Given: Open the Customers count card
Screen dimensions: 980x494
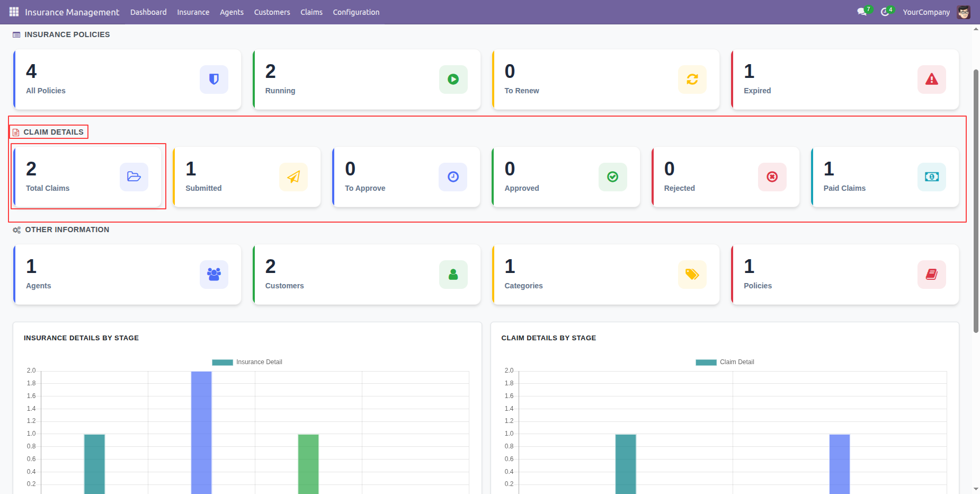Looking at the screenshot, I should pos(367,275).
